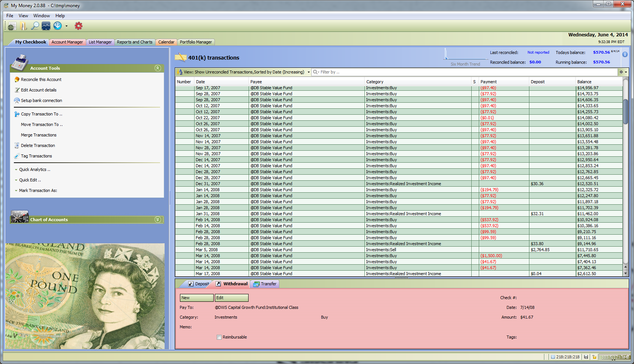The width and height of the screenshot is (634, 364).
Task: Click the Delete Transaction icon
Action: [17, 145]
